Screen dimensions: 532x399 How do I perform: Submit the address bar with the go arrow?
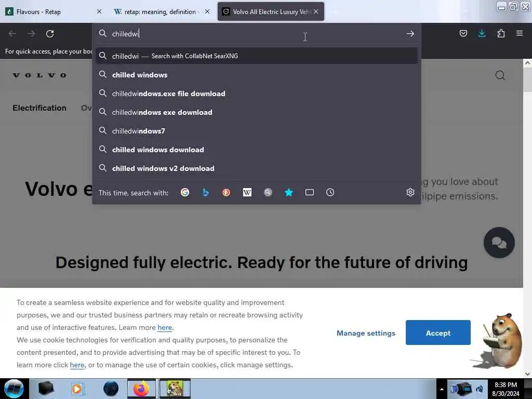410,34
